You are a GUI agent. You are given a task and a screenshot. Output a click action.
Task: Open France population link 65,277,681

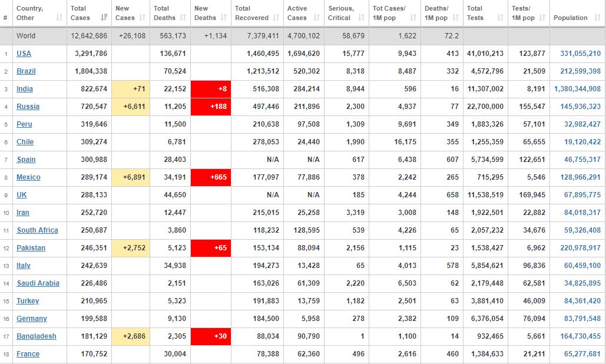coord(582,354)
